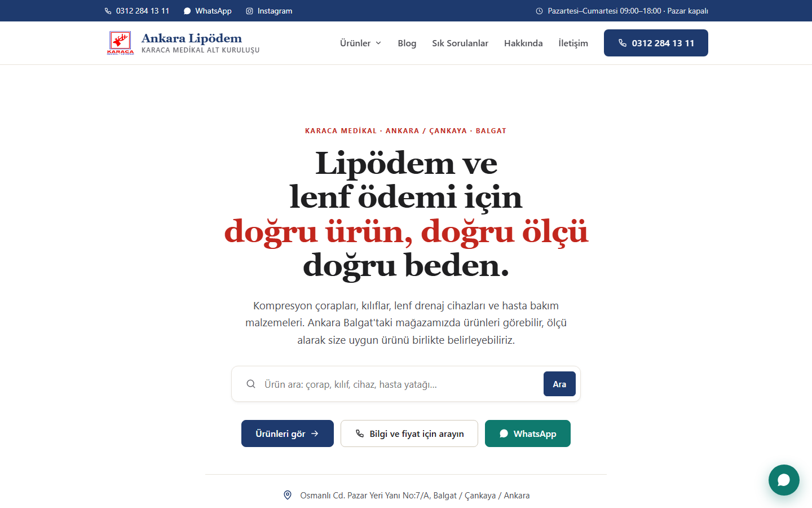Image resolution: width=812 pixels, height=508 pixels.
Task: Click Bilgi ve fiyat için arayın button
Action: (x=409, y=433)
